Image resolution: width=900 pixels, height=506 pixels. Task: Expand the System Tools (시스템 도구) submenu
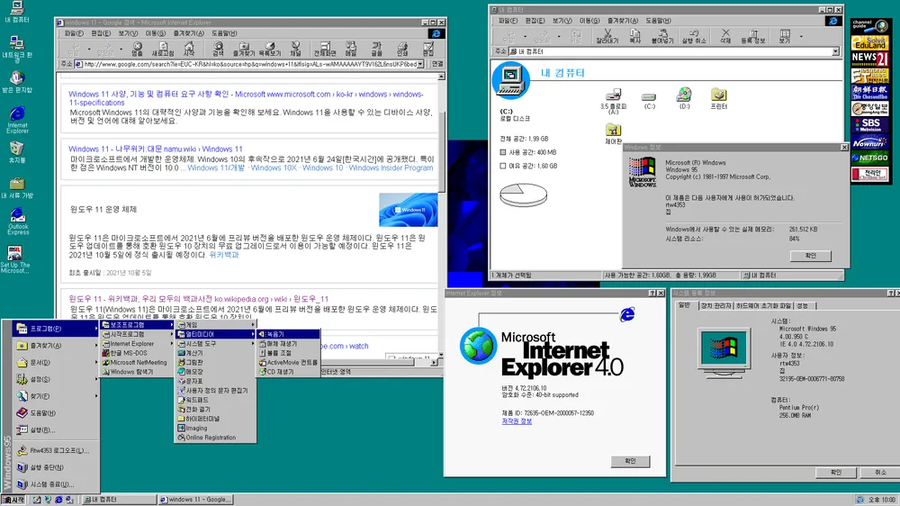(215, 343)
